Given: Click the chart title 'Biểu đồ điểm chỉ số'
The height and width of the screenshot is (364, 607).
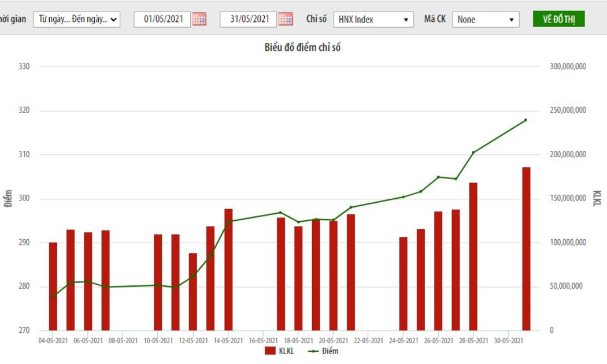Looking at the screenshot, I should click(302, 47).
